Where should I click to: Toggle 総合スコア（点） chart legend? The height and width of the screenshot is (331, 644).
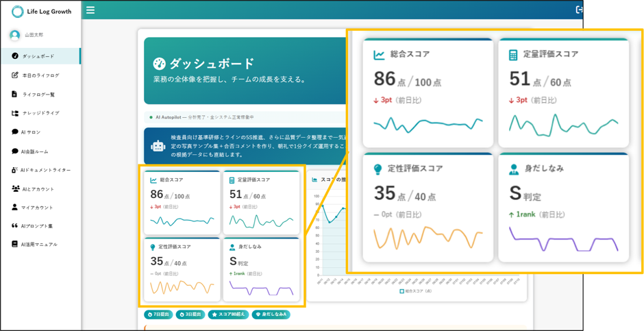point(416,291)
